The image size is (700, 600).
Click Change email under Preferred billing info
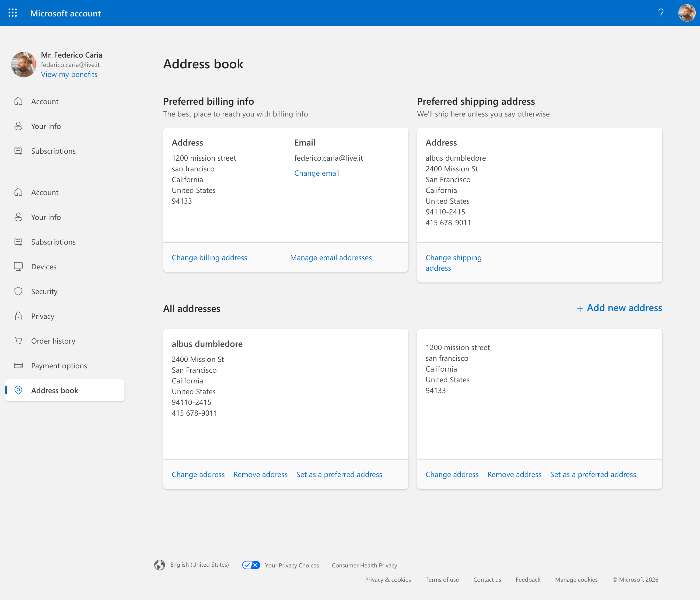point(317,173)
